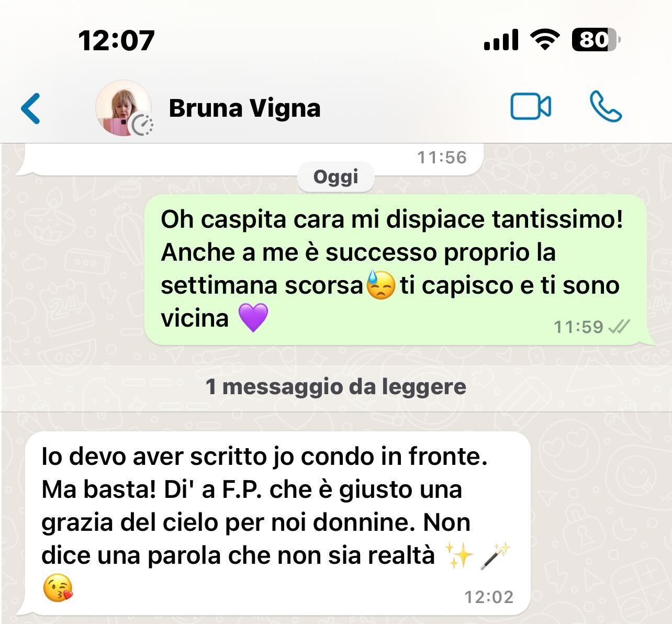The height and width of the screenshot is (624, 672).
Task: Tap the battery indicator in status bar
Action: (596, 40)
